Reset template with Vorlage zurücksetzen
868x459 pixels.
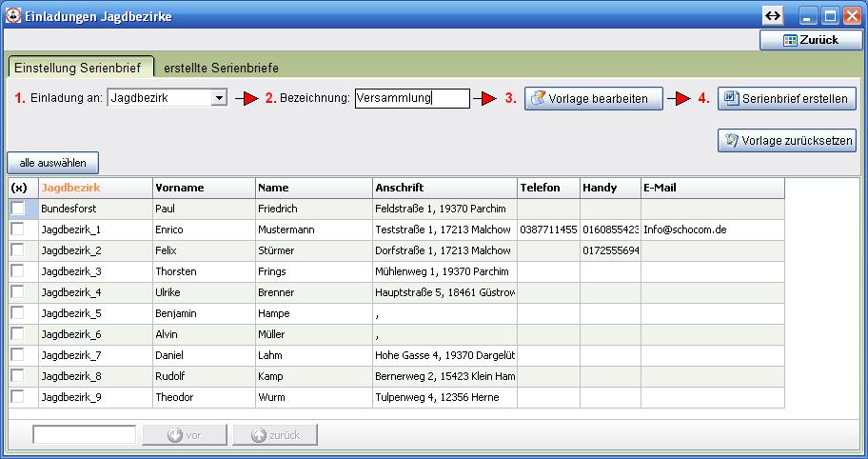pos(786,140)
